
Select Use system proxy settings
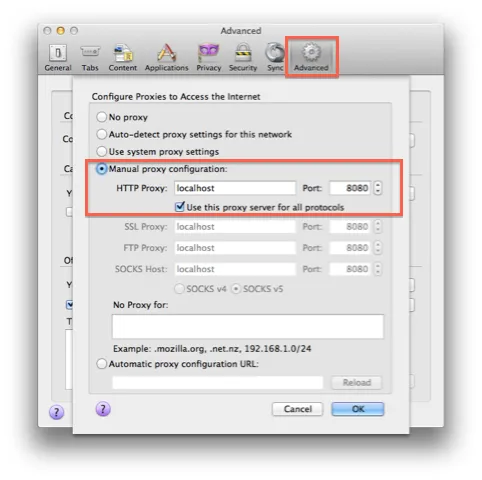click(x=101, y=152)
